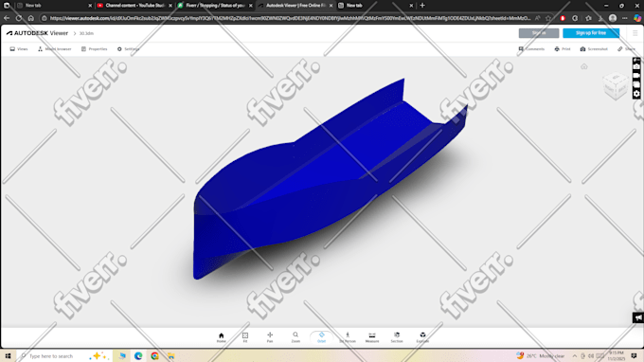
Task: Select the Fit to view tool
Action: click(x=245, y=337)
